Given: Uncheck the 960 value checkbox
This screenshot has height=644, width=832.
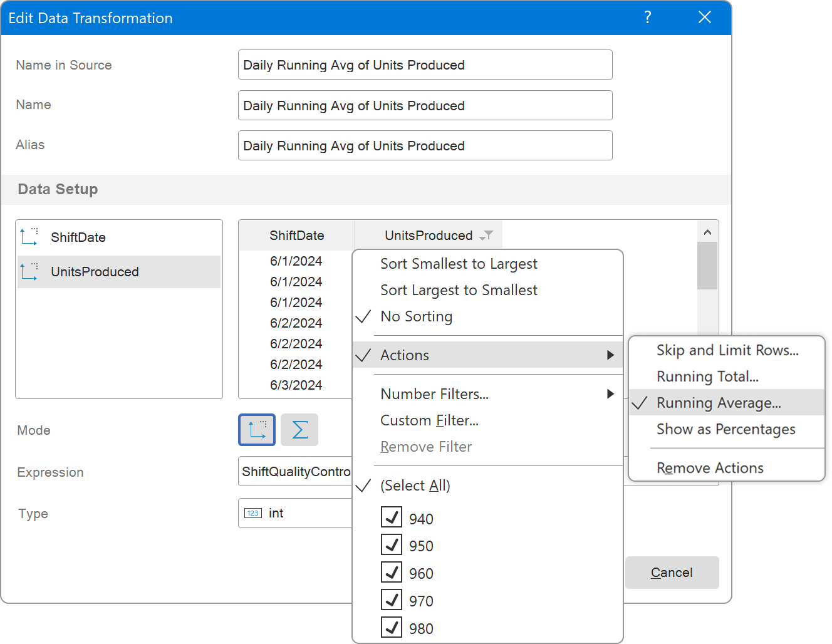Looking at the screenshot, I should [392, 572].
